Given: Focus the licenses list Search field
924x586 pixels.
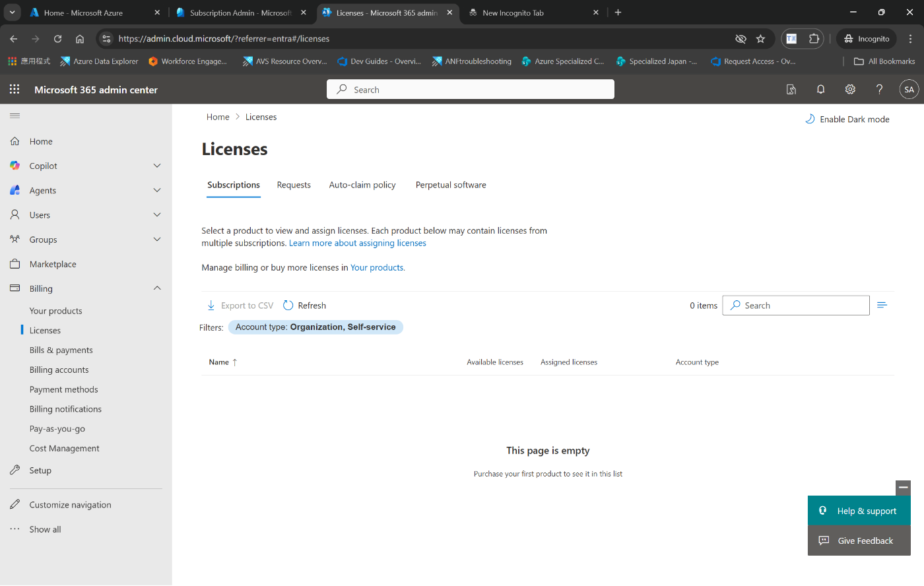Looking at the screenshot, I should (x=796, y=306).
